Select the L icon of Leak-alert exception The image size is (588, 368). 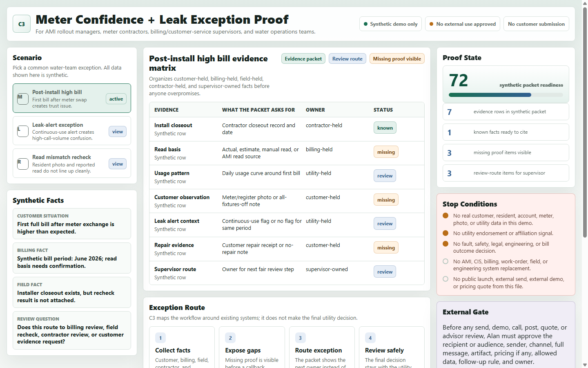(x=23, y=131)
